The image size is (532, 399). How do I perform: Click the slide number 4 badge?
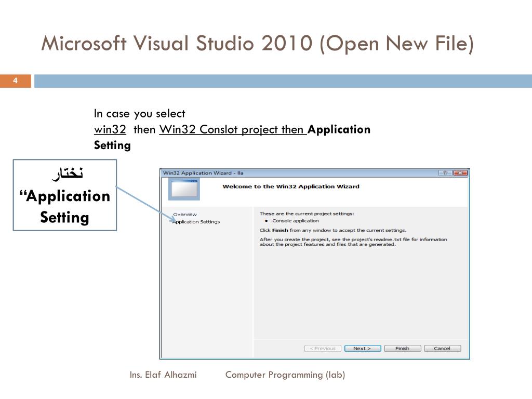click(x=15, y=81)
